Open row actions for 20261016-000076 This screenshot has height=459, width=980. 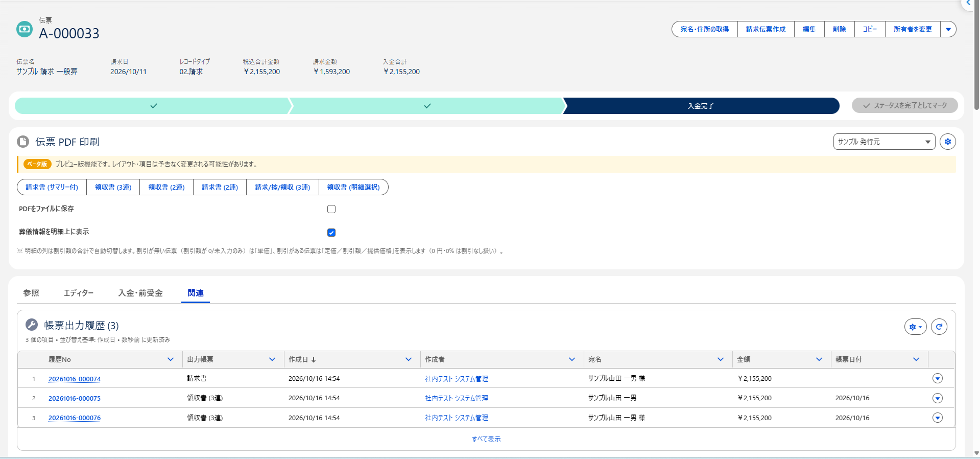point(938,418)
